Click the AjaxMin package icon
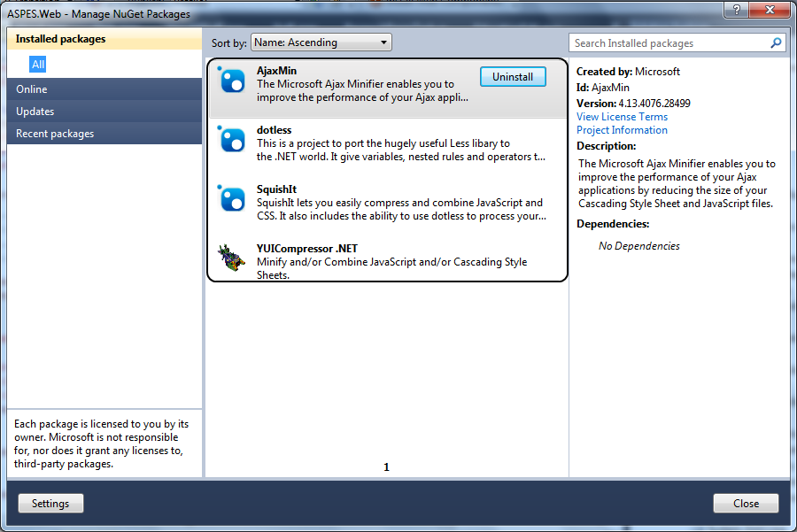This screenshot has height=532, width=797. (231, 81)
